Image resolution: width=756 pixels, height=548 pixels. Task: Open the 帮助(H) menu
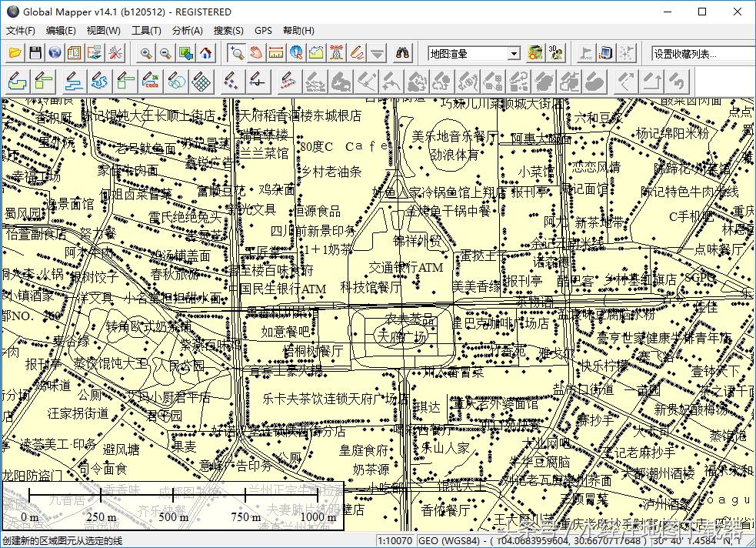pos(299,30)
